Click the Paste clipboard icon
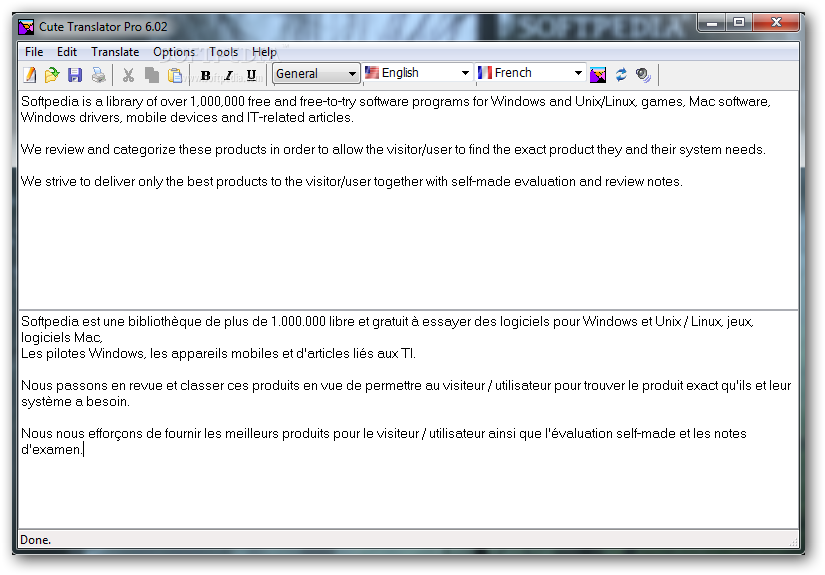This screenshot has height=575, width=825. (x=175, y=75)
